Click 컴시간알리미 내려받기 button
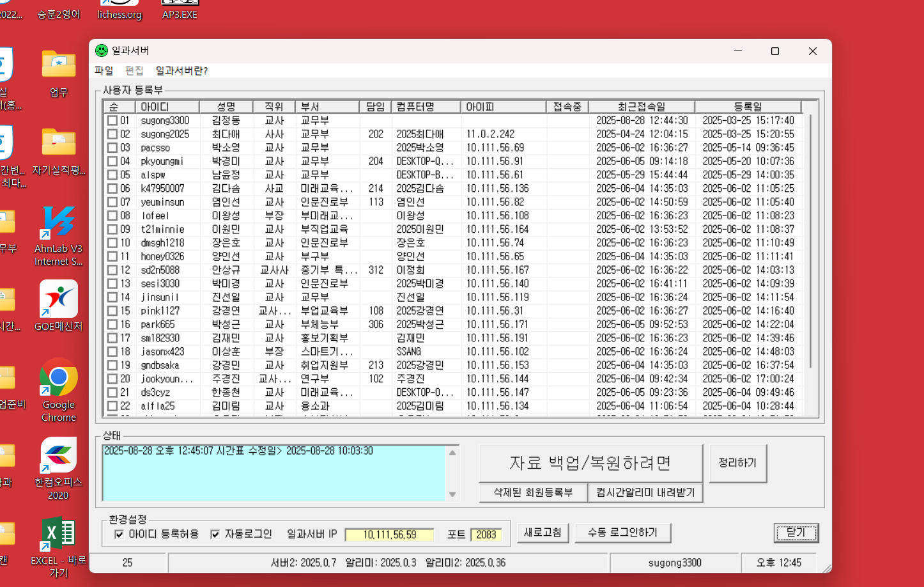 [645, 492]
